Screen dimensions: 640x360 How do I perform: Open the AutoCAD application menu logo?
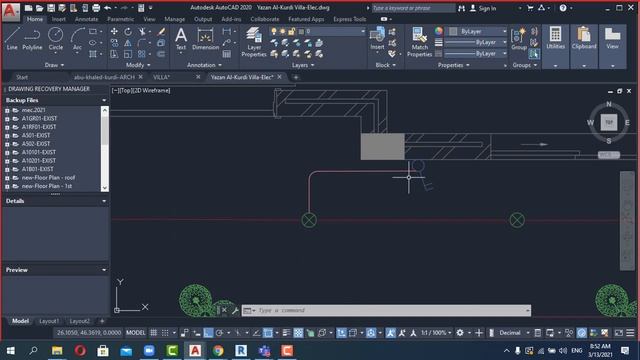coord(10,11)
